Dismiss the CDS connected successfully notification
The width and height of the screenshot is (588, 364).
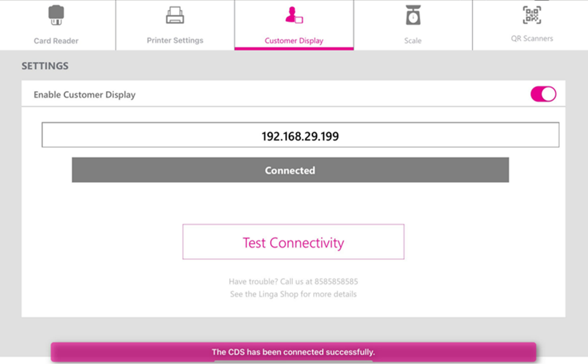[x=293, y=352]
